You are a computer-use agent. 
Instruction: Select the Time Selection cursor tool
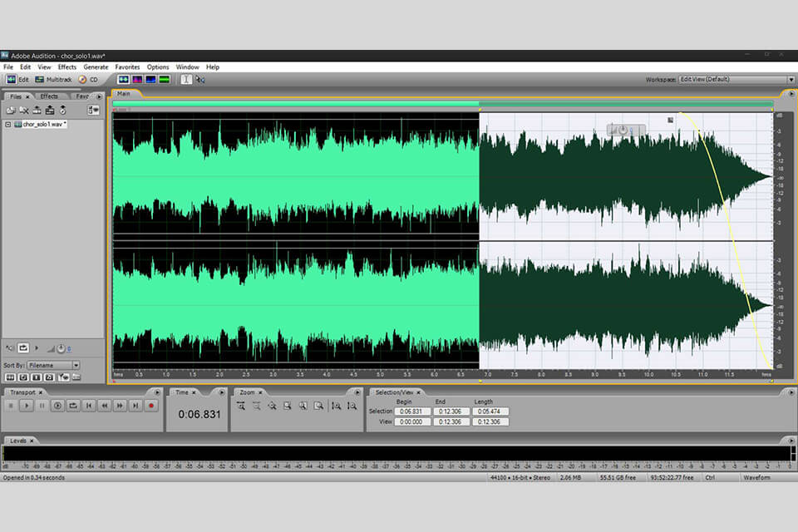tap(186, 79)
